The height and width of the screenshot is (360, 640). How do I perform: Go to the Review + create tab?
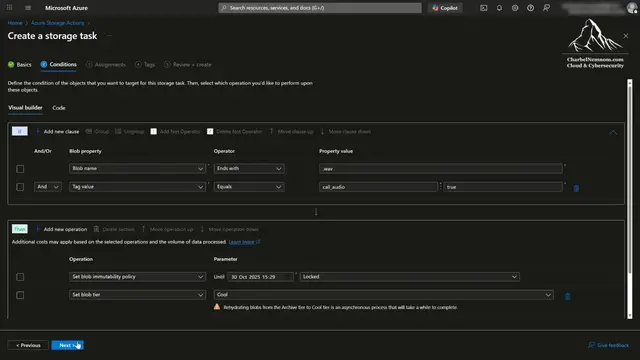point(188,64)
